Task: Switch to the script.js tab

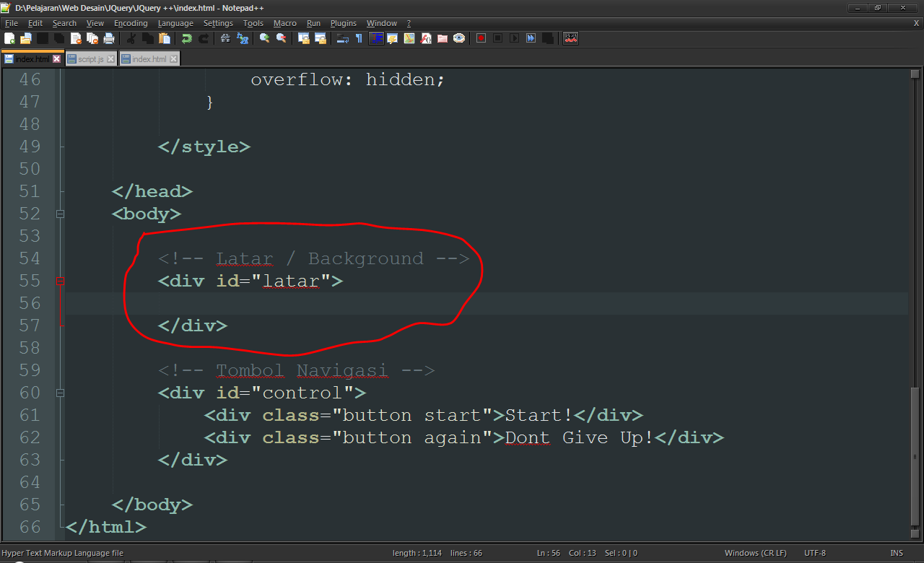Action: [x=90, y=59]
